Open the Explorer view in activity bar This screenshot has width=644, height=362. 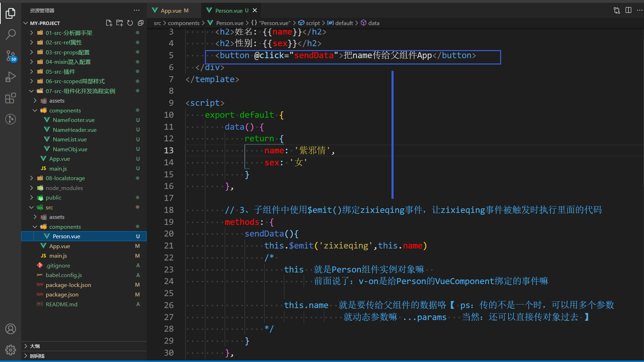(11, 13)
